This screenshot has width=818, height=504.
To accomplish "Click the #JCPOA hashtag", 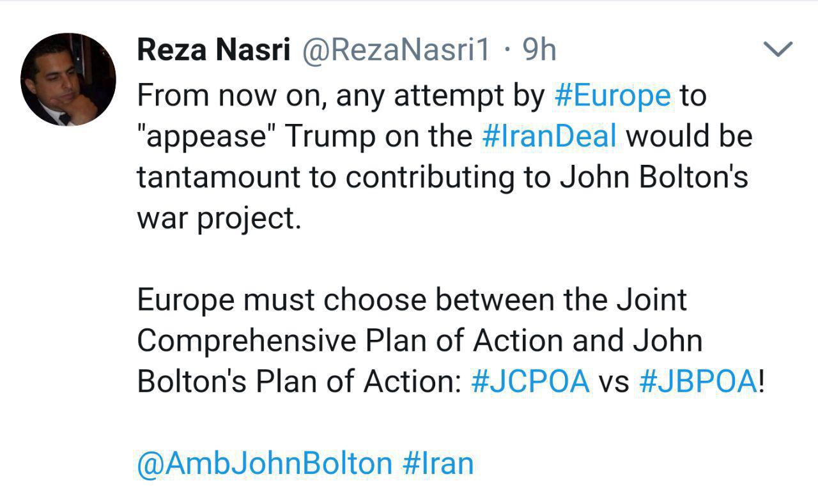I will tap(530, 382).
